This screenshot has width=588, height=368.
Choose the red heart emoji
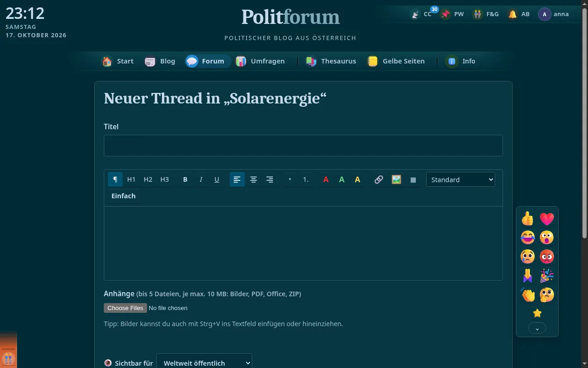(547, 218)
